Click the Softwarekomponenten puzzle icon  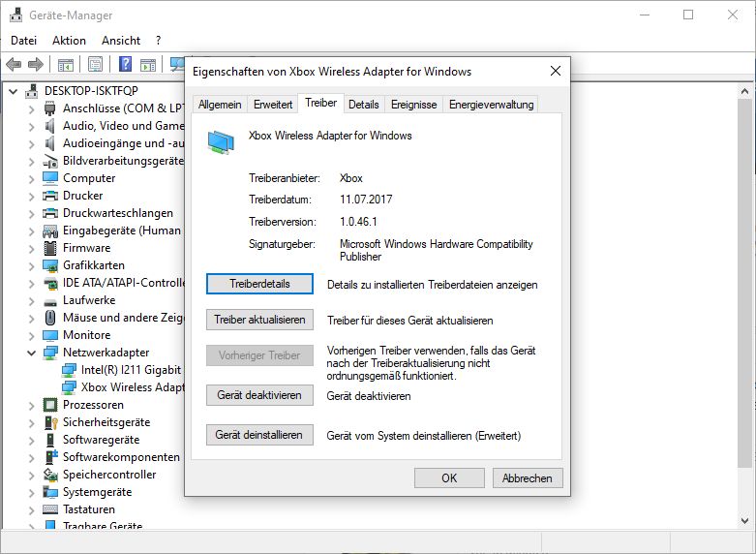pyautogui.click(x=51, y=456)
